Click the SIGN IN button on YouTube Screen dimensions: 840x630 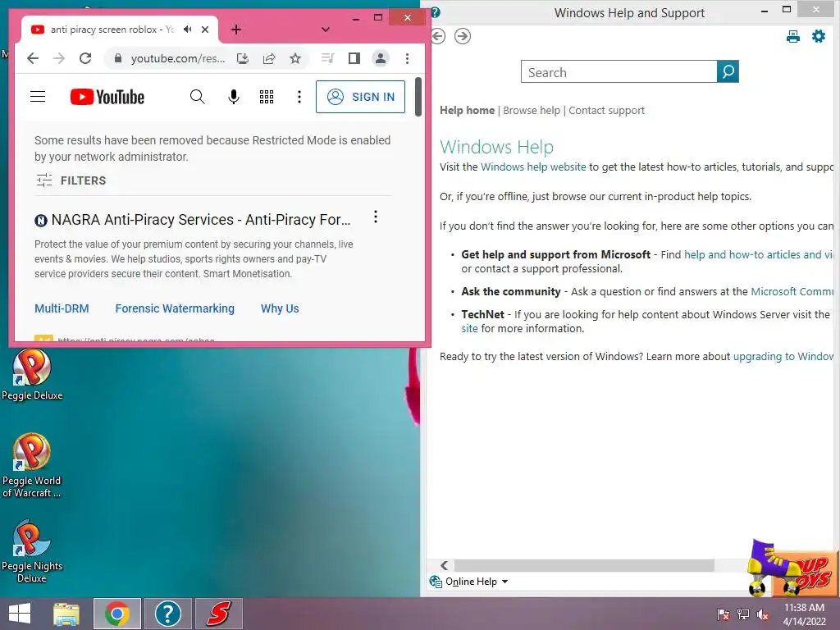tap(361, 97)
